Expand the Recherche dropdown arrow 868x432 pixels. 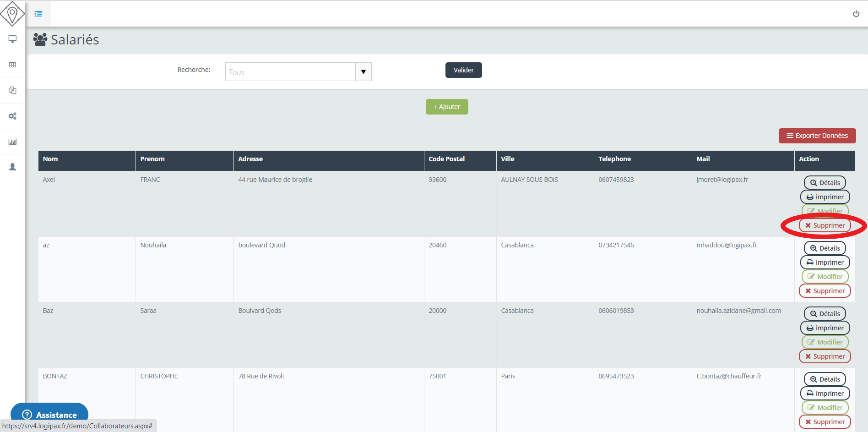(363, 72)
